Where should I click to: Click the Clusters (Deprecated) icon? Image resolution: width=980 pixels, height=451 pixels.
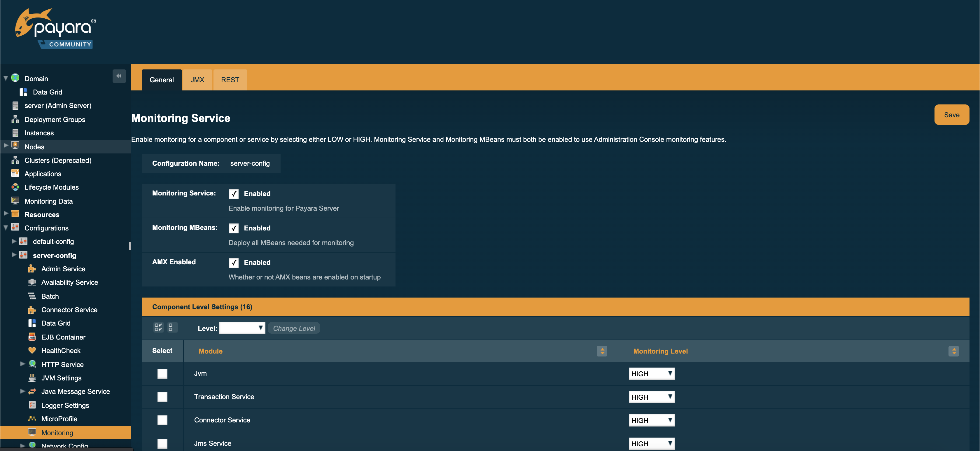[x=15, y=160]
